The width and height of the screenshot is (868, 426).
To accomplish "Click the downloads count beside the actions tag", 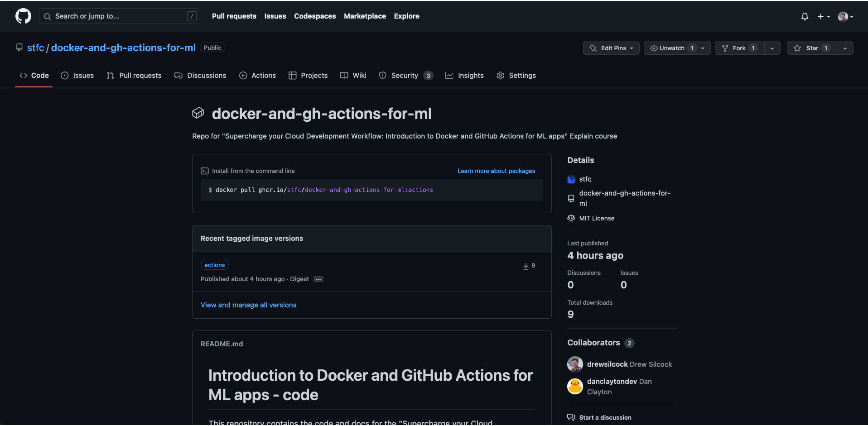I will (x=529, y=265).
